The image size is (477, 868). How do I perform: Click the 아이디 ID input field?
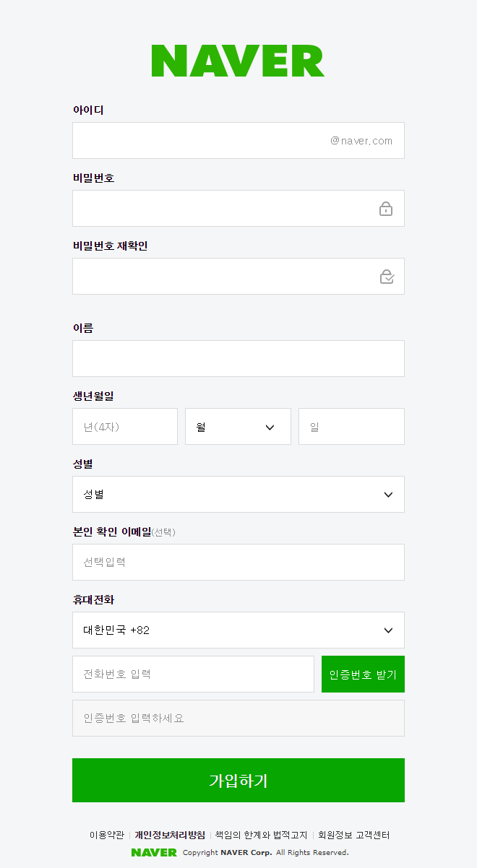[217, 140]
